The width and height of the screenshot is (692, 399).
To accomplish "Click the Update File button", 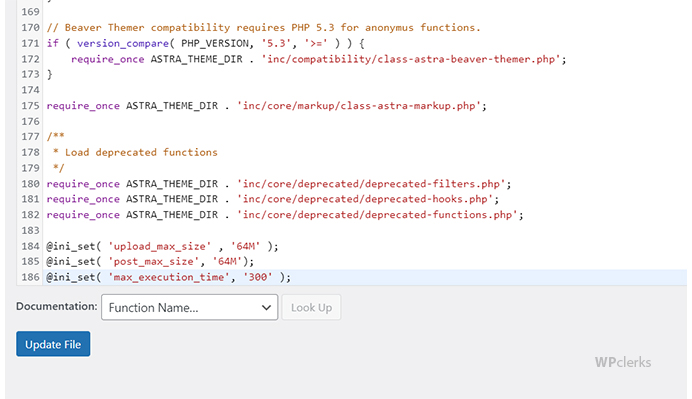I will [53, 344].
